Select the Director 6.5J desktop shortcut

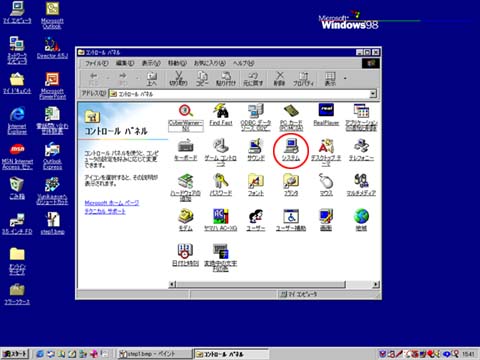point(52,48)
